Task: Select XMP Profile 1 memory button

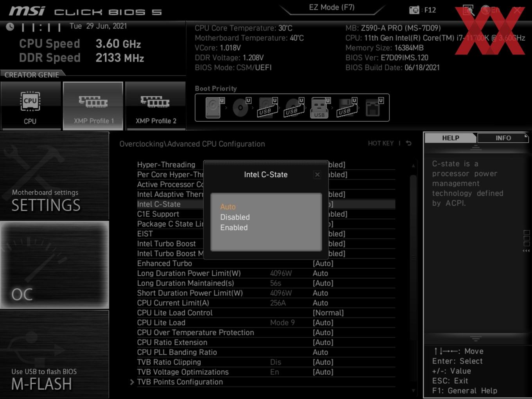Action: pyautogui.click(x=93, y=106)
